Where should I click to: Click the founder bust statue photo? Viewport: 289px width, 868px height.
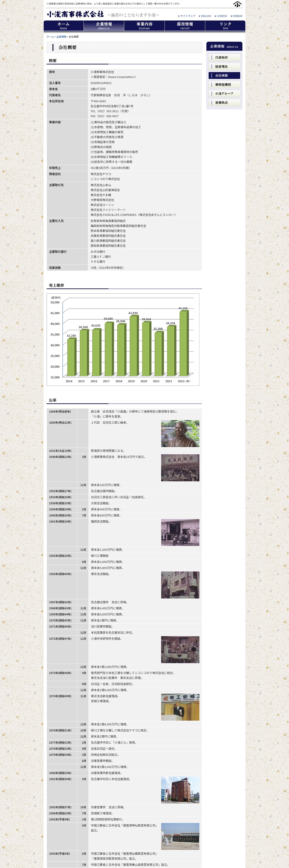click(180, 433)
